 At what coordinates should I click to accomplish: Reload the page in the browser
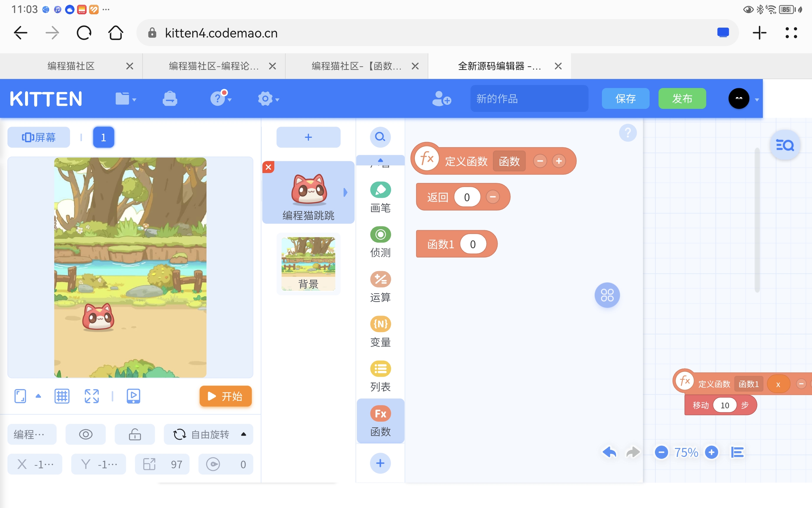[84, 33]
